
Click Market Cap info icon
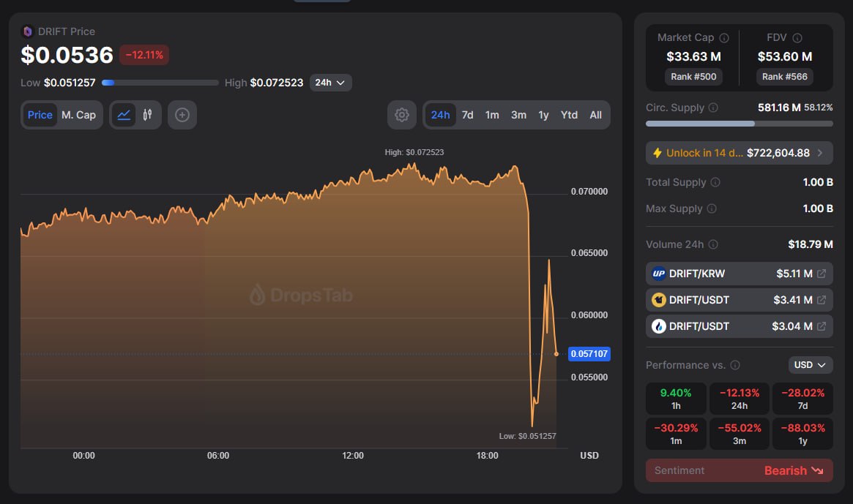coord(724,38)
